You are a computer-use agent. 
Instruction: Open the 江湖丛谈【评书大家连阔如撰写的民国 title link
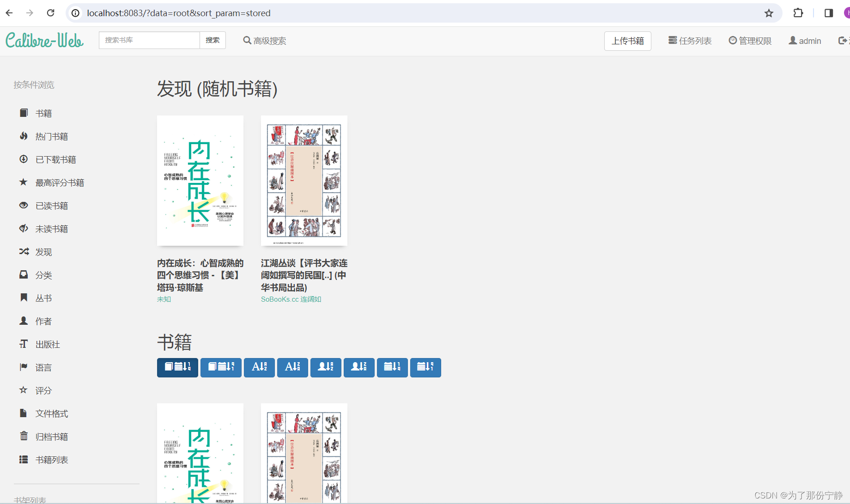[304, 275]
